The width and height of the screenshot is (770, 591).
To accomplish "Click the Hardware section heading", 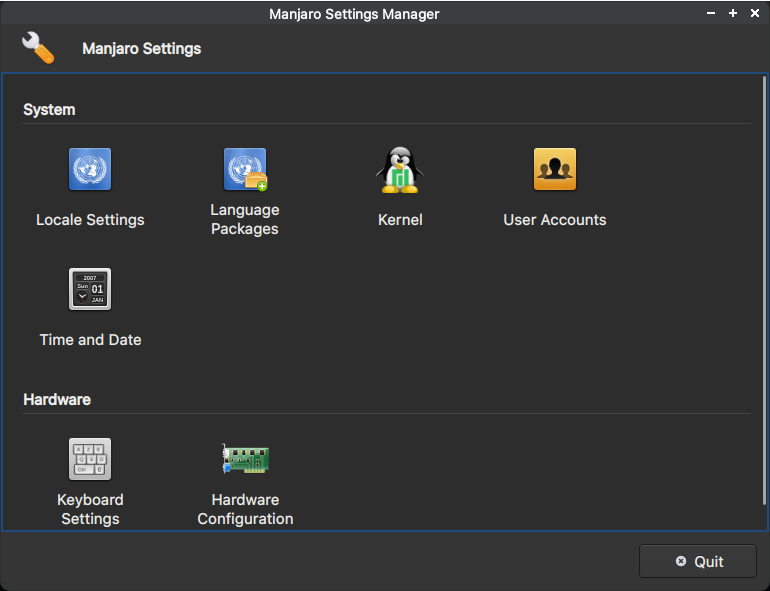I will [57, 399].
